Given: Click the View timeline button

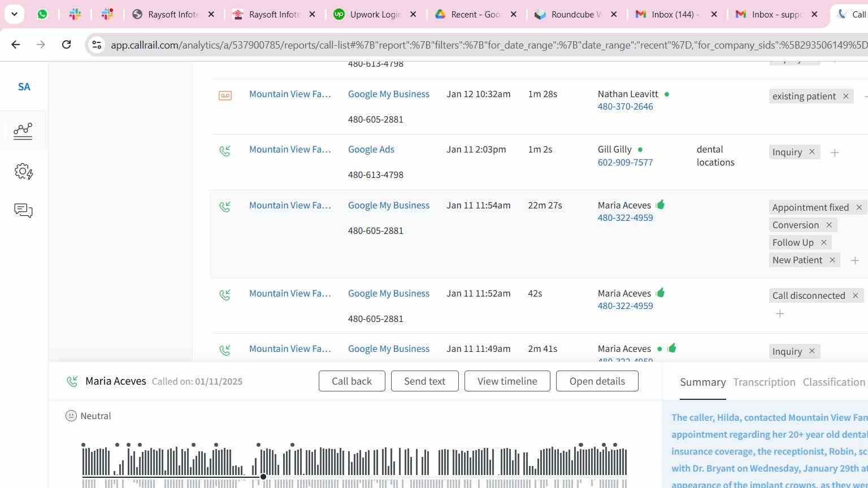Looking at the screenshot, I should [507, 381].
